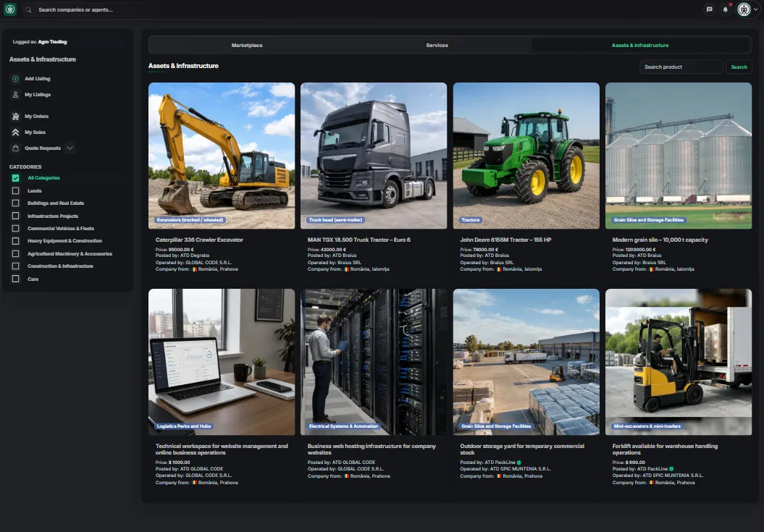
Task: Click the Add Listing plus icon
Action: click(16, 78)
